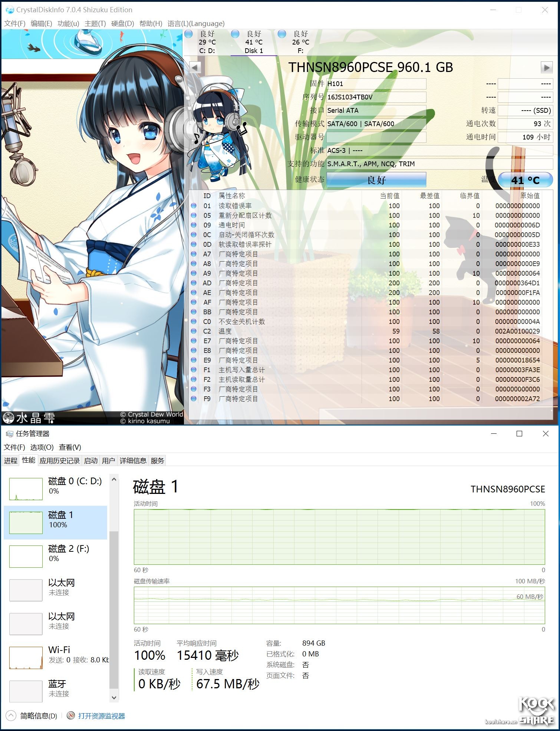Open 主题(T) menu in CrystalDiskInfo
Viewport: 560px width, 731px height.
(95, 23)
